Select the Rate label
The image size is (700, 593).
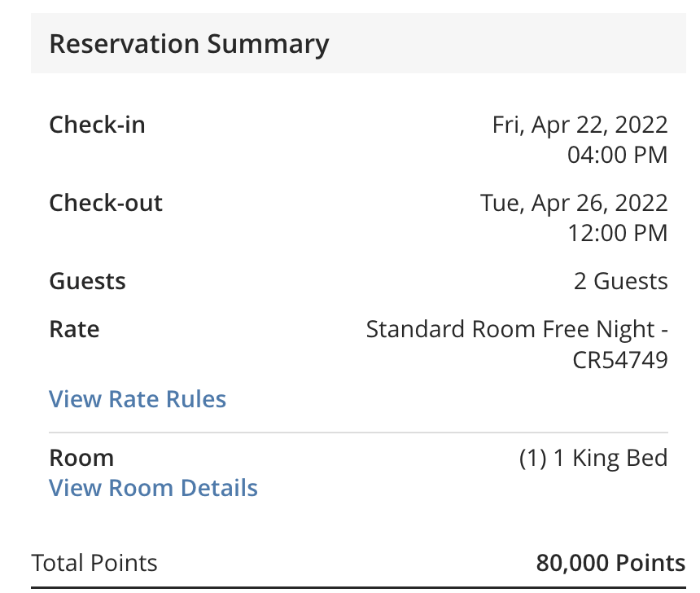(x=74, y=329)
